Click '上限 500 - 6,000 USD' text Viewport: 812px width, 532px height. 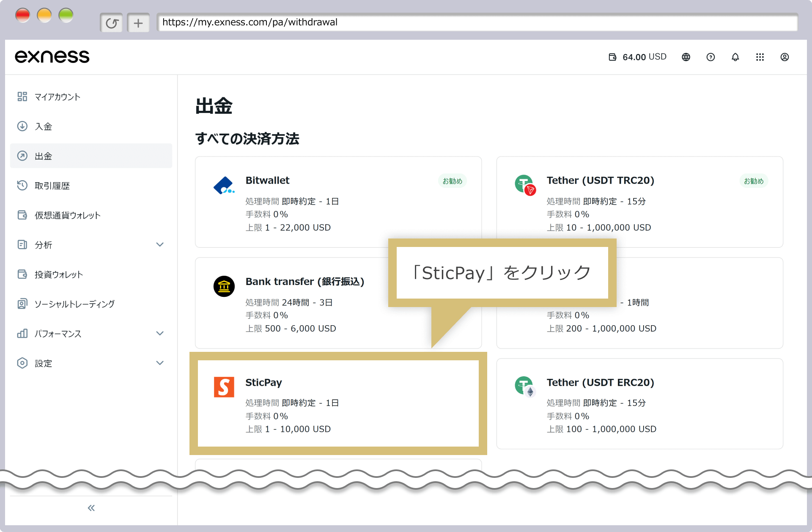coord(291,329)
